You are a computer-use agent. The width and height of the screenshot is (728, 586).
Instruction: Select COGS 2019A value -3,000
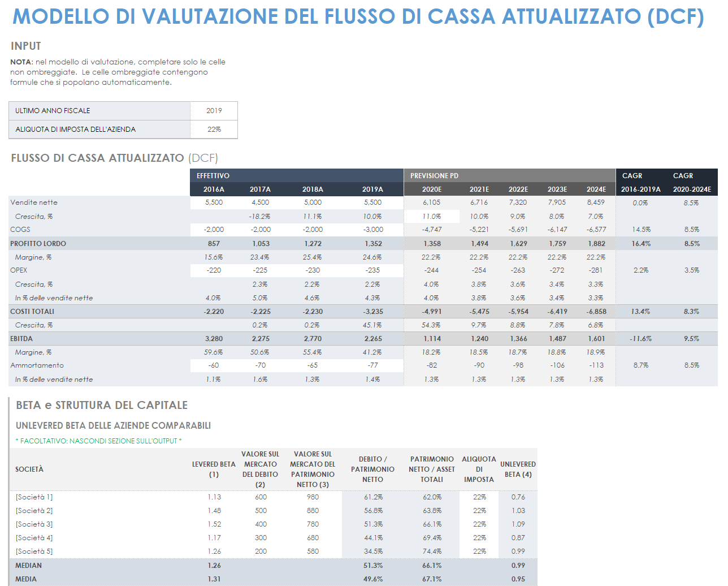[372, 230]
